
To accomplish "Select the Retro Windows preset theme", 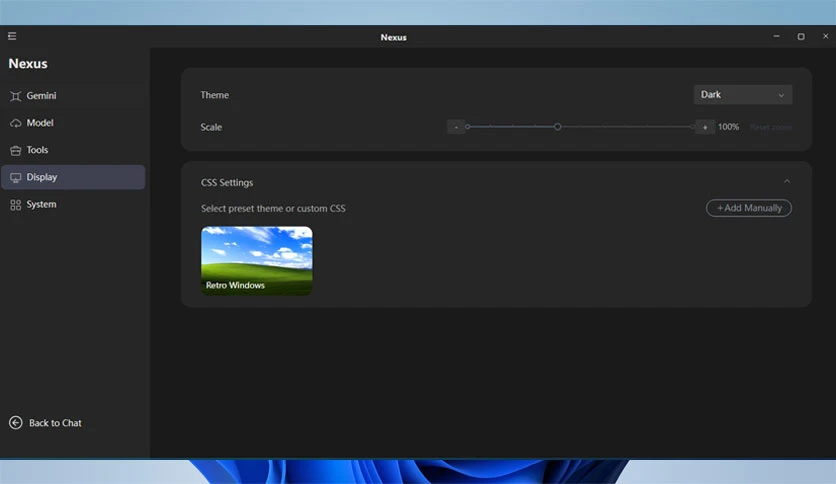I will (x=256, y=261).
